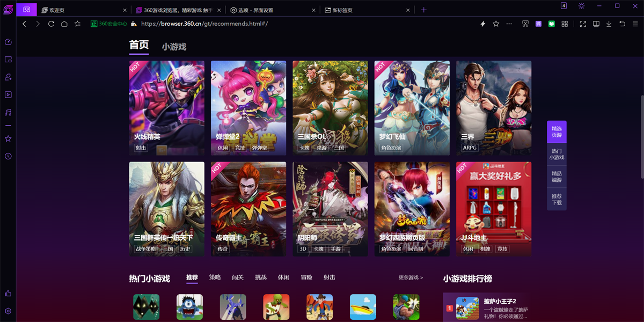The width and height of the screenshot is (644, 322).
Task: Select the 策略 category tab
Action: point(215,277)
